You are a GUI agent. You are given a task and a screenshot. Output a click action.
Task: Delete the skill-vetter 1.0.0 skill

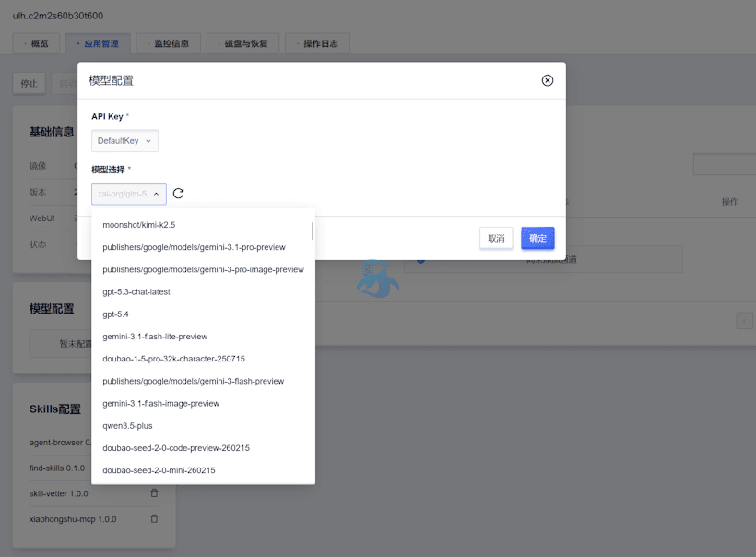154,492
